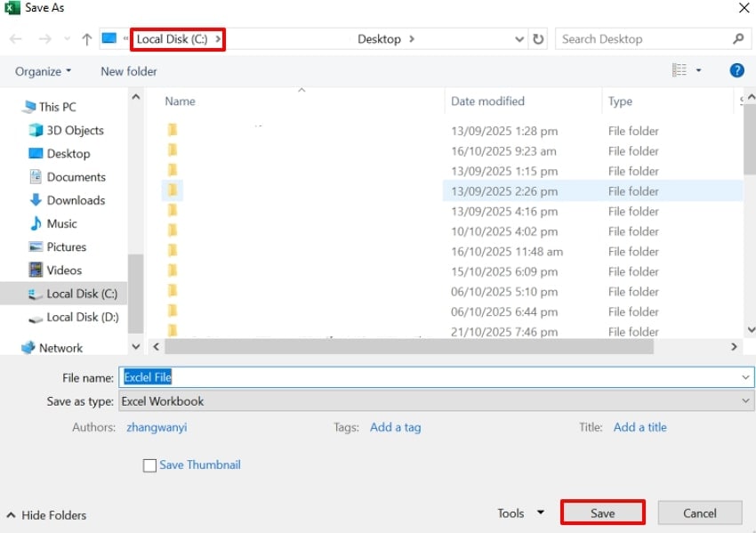Collapse the pane with Hide Folders
Viewport: 756px width, 533px height.
point(47,515)
